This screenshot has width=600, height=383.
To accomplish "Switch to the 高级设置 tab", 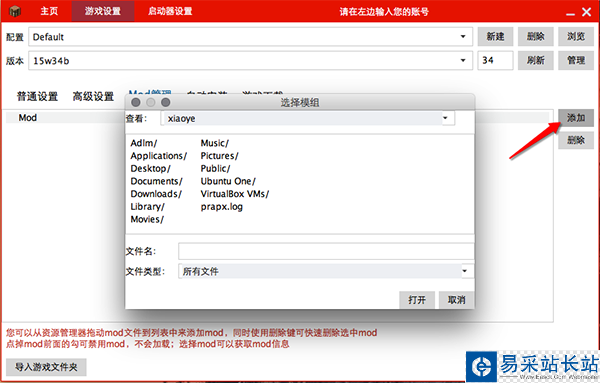I will (x=93, y=96).
